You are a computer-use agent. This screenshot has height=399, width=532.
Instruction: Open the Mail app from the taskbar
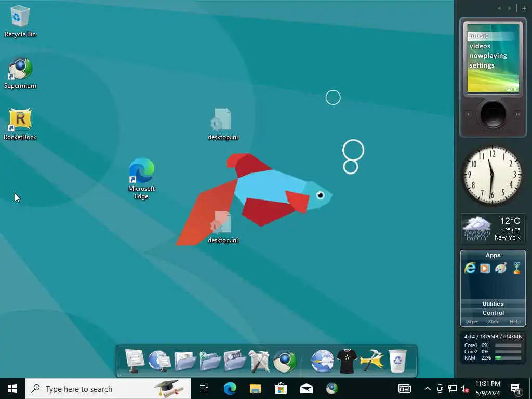pyautogui.click(x=307, y=389)
